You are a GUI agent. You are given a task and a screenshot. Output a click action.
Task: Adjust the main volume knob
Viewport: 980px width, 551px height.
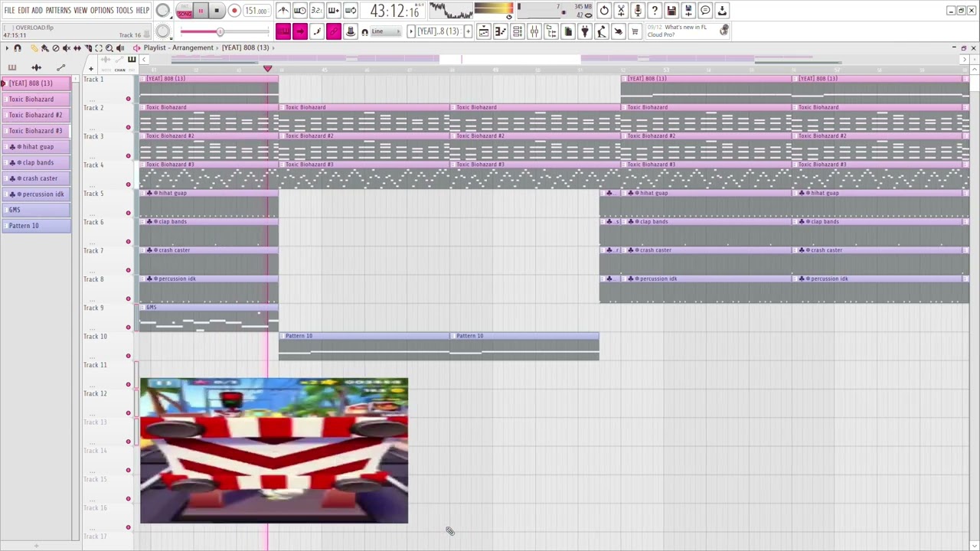(x=163, y=11)
